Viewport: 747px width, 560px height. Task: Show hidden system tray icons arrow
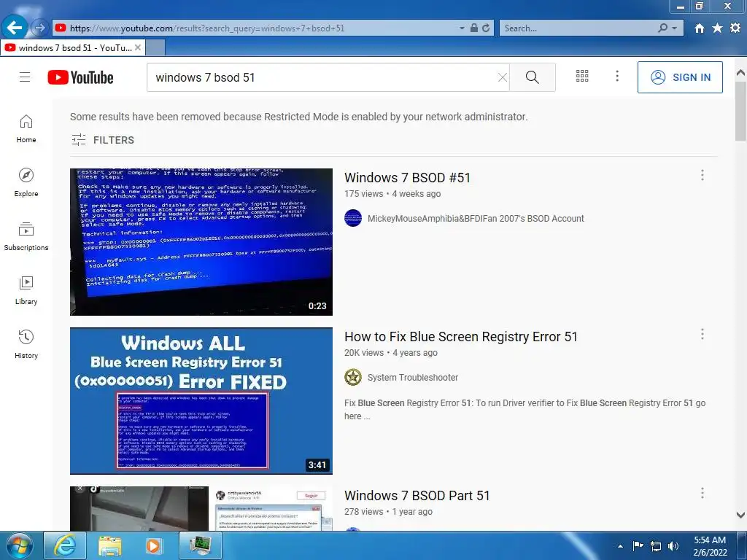click(x=620, y=546)
